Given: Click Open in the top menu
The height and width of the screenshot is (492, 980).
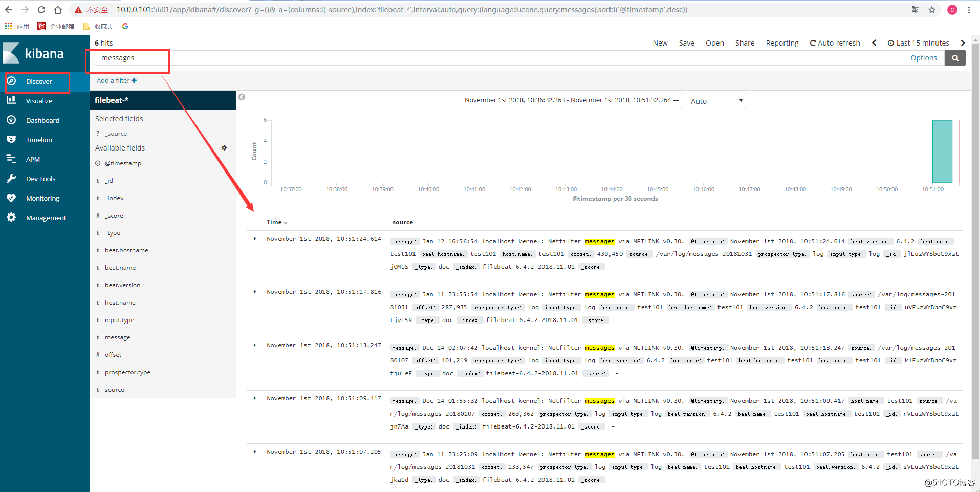Looking at the screenshot, I should point(714,43).
